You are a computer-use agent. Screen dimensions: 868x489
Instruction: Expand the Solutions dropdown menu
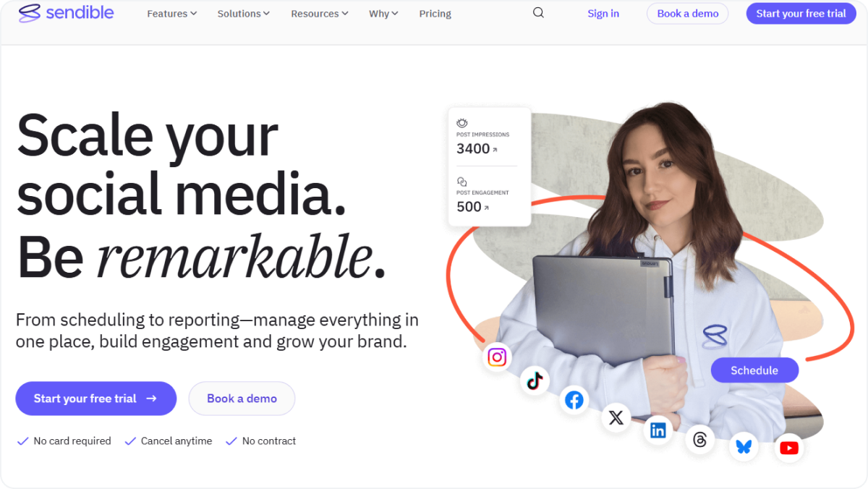pos(244,14)
